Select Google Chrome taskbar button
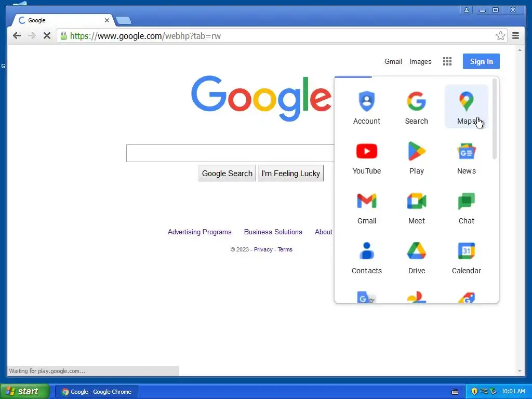Screen dimensions: 532x399 97,392
